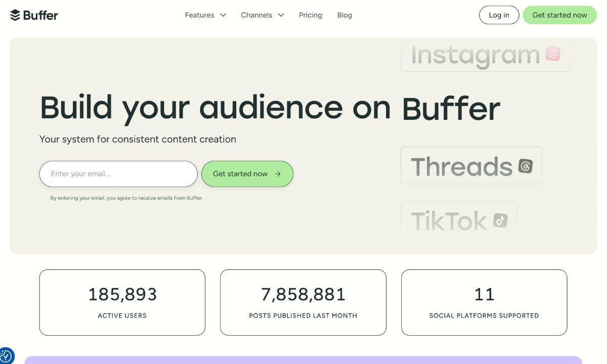The image size is (607, 364).
Task: Click the 11 social platforms number
Action: [484, 294]
